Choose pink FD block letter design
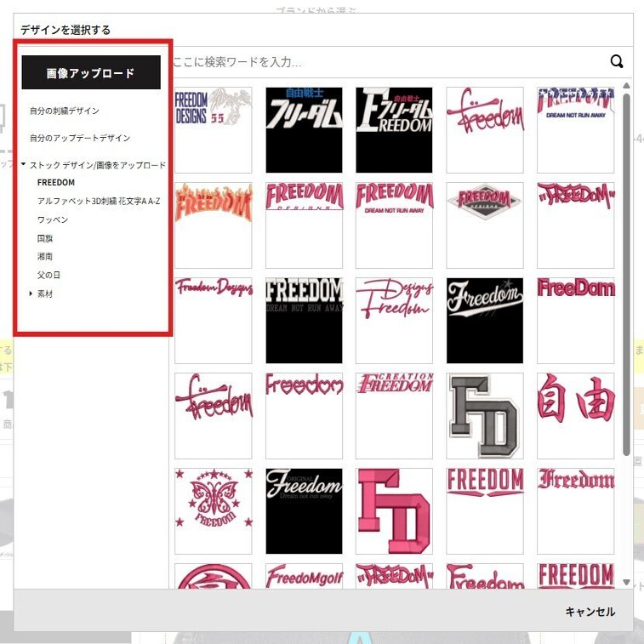Viewport: 644px width, 644px height. 394,511
